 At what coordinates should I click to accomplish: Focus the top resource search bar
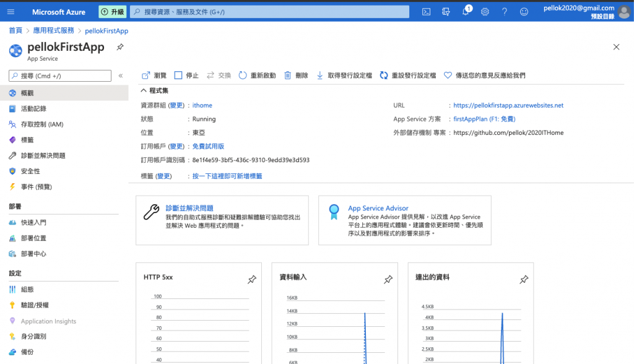[269, 12]
